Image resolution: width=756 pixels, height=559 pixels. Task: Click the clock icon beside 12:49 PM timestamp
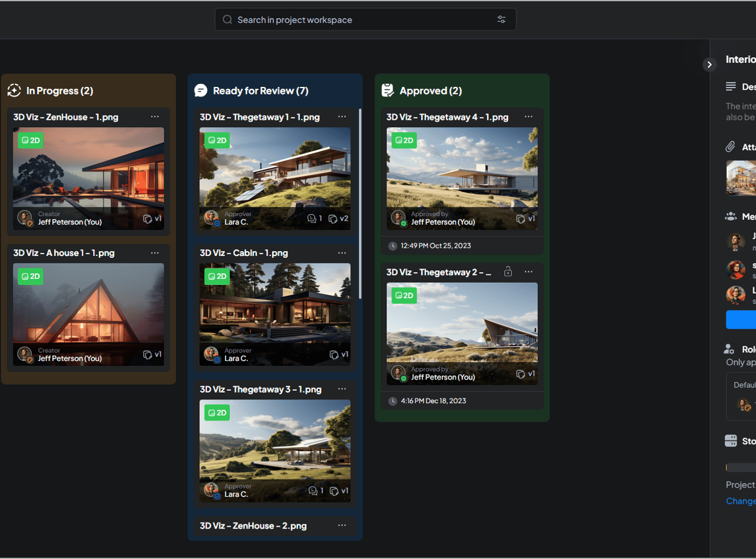tap(393, 246)
